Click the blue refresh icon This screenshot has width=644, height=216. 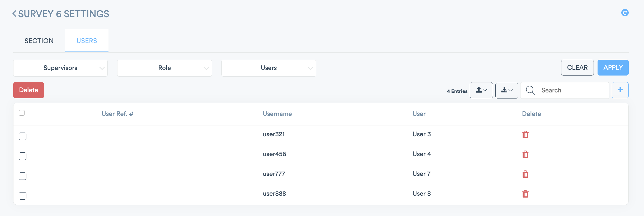625,13
